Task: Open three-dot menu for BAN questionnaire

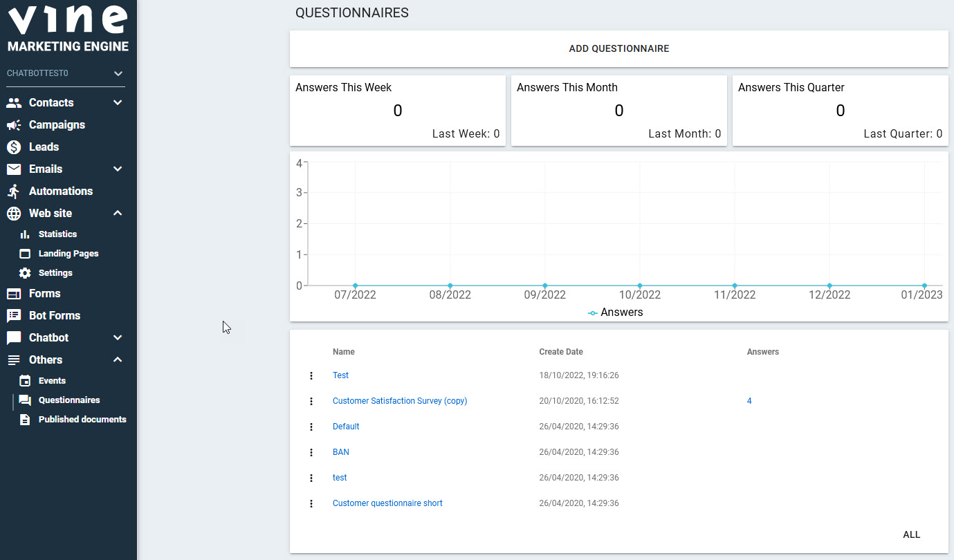Action: pos(311,452)
